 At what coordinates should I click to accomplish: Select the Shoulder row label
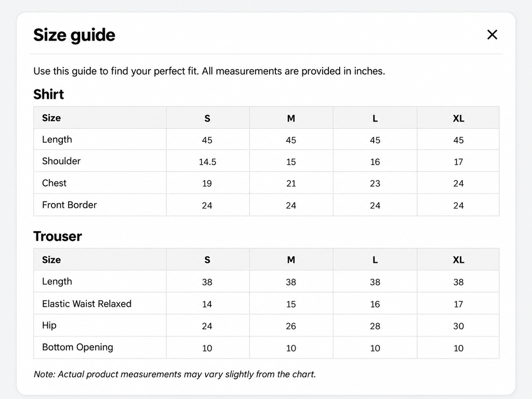click(x=61, y=161)
